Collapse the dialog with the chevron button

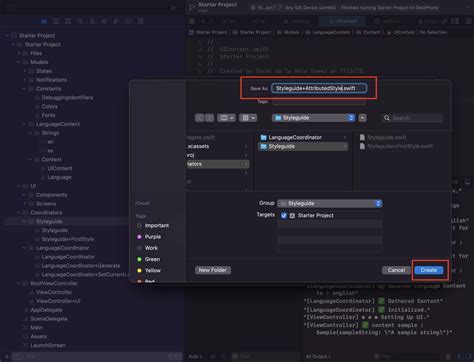pyautogui.click(x=363, y=118)
